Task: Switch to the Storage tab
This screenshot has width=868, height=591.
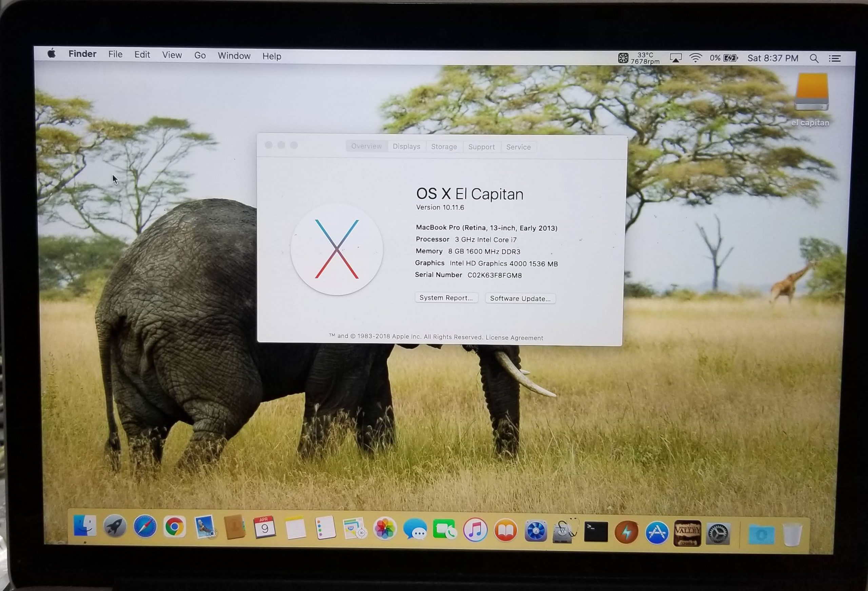Action: [x=444, y=147]
